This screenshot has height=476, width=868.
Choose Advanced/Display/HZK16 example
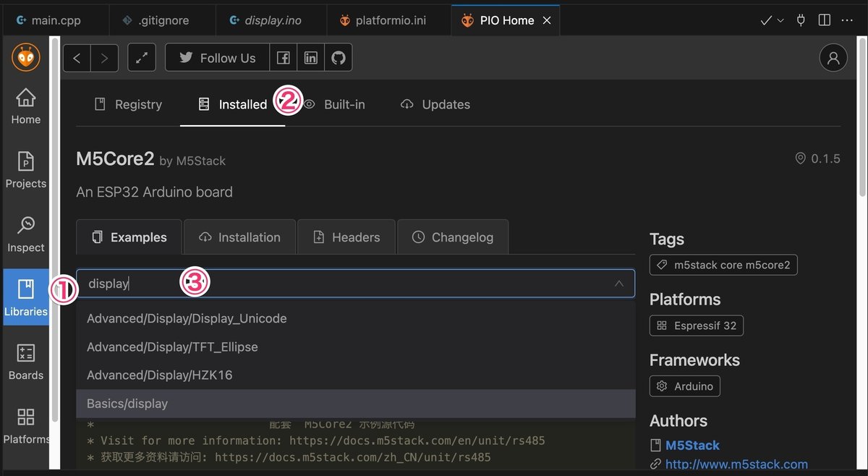click(356, 375)
